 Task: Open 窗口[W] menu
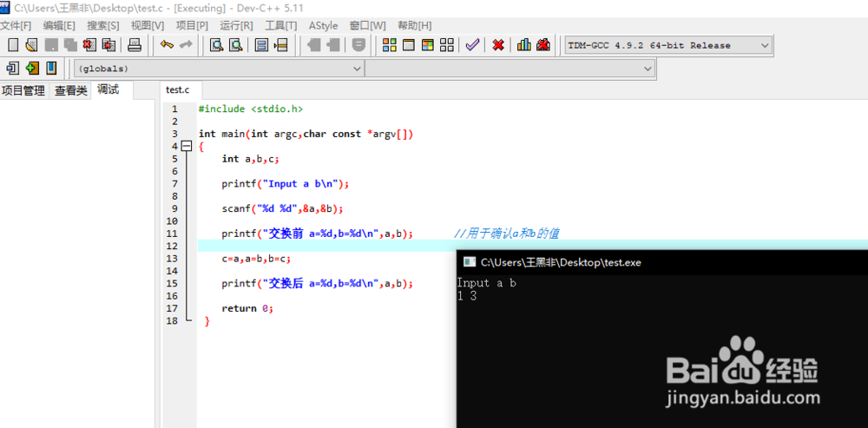point(367,25)
